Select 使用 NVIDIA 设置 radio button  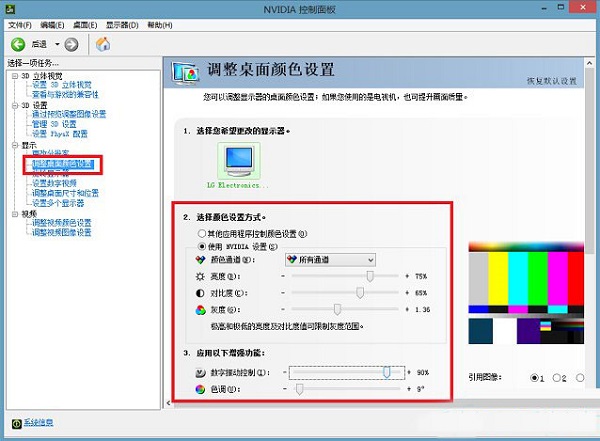coord(202,246)
